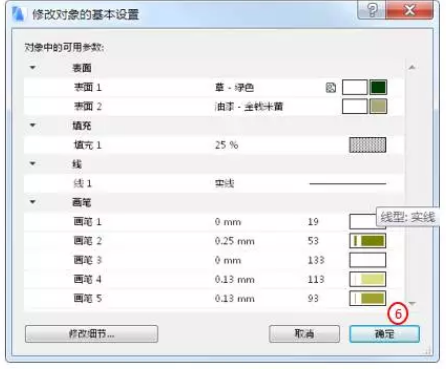The width and height of the screenshot is (446, 371).
Task: Click the 25 % fill pattern preview
Action: point(368,145)
